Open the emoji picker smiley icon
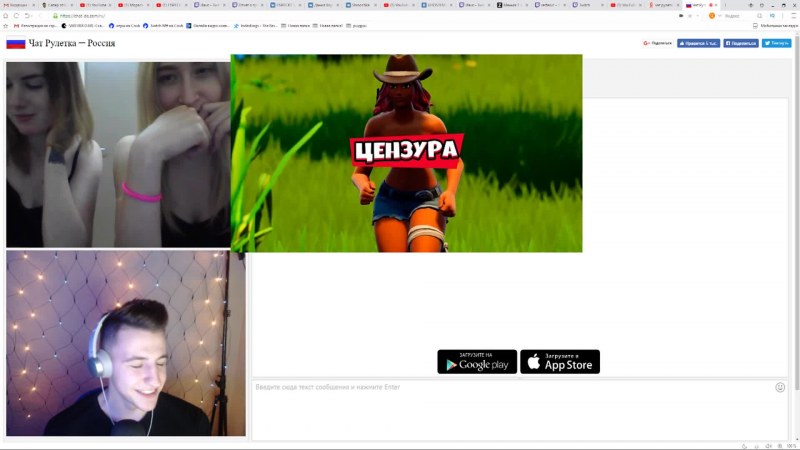This screenshot has height=450, width=800. tap(780, 387)
